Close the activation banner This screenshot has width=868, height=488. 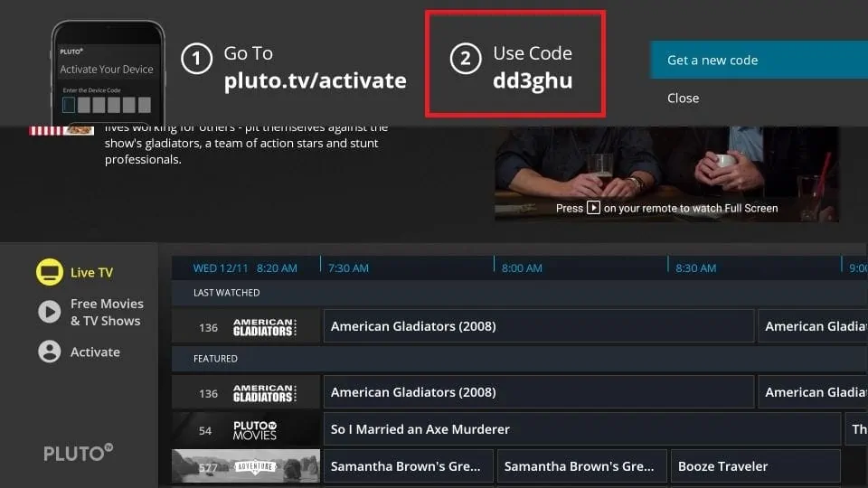click(684, 98)
